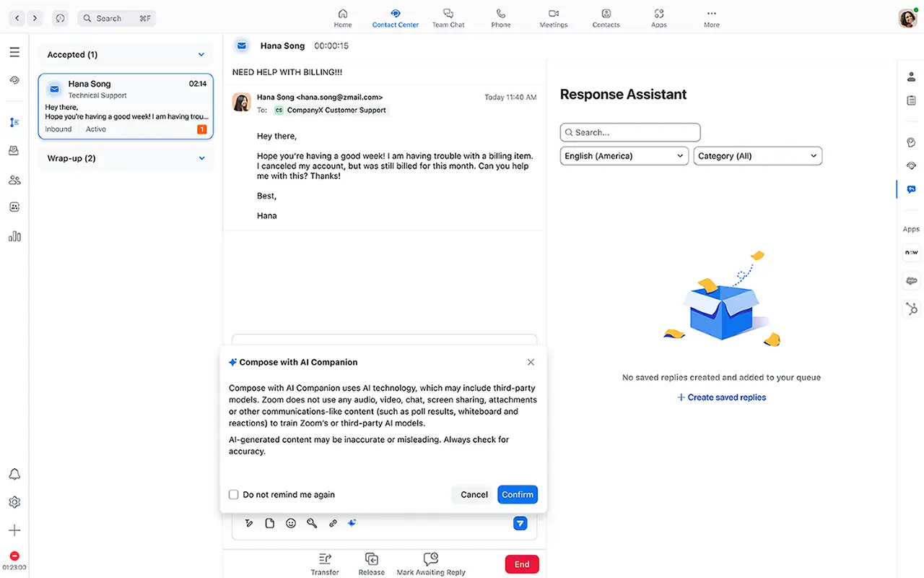Open the inbox tray icon in left sidebar

(x=14, y=150)
